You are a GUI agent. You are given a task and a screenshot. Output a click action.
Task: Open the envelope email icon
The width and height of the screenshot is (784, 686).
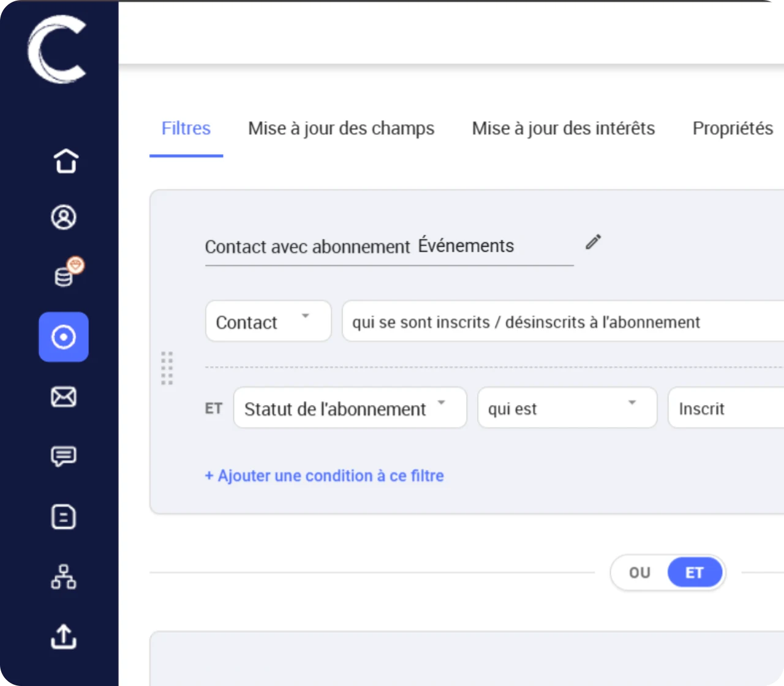pos(64,397)
